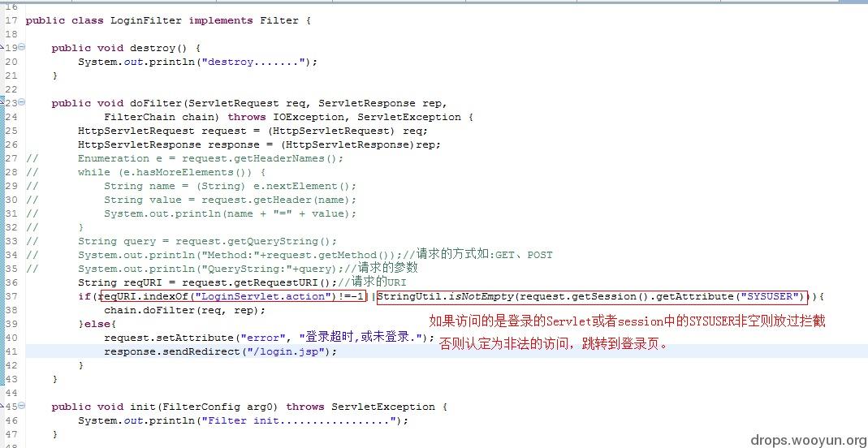Collapse the destroy() method fold at line 19
868x448 pixels.
22,47
